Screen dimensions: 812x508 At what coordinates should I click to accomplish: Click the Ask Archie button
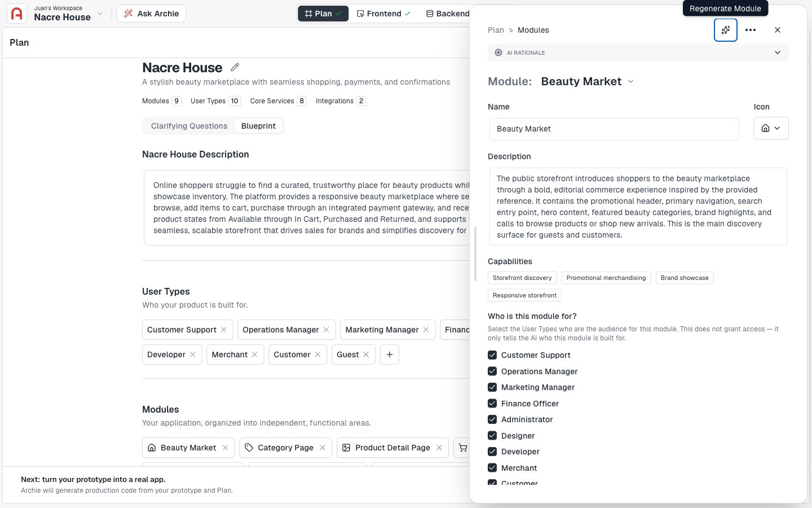click(x=151, y=14)
